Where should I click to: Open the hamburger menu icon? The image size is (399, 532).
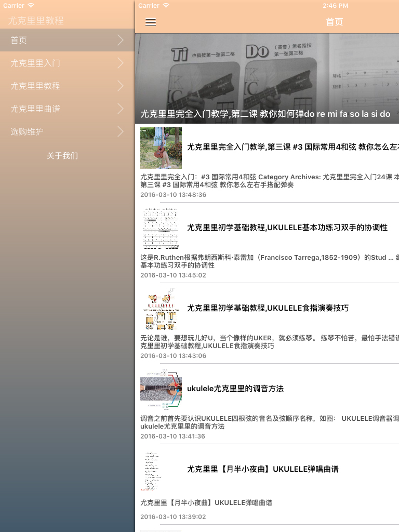tap(151, 22)
